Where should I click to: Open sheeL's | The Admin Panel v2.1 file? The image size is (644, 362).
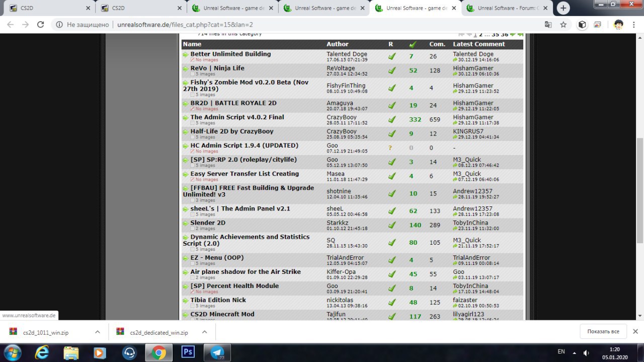coord(240,209)
